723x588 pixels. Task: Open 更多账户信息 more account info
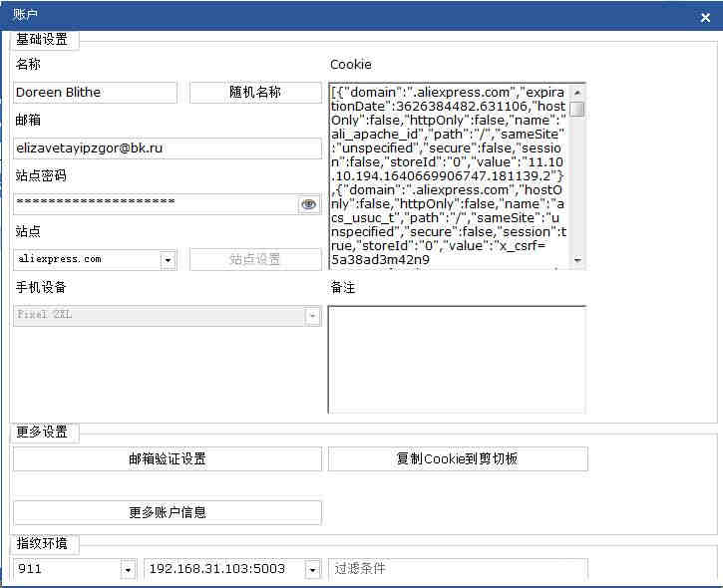click(x=168, y=512)
